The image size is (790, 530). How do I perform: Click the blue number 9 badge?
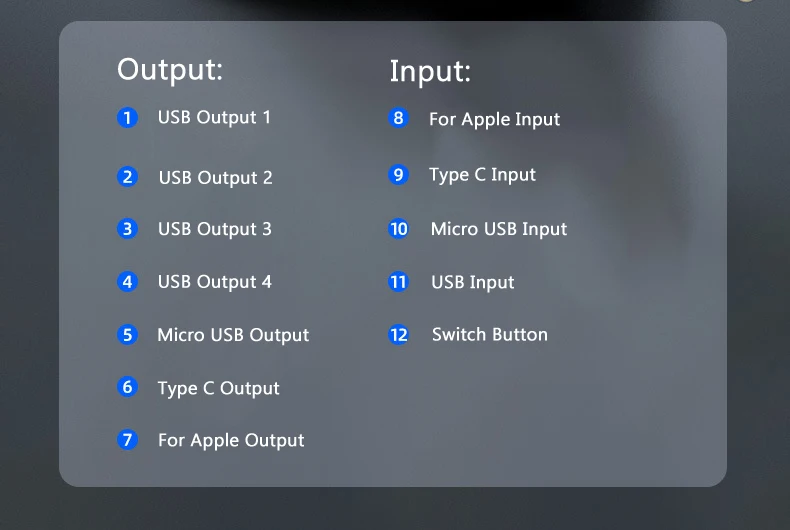[x=398, y=175]
